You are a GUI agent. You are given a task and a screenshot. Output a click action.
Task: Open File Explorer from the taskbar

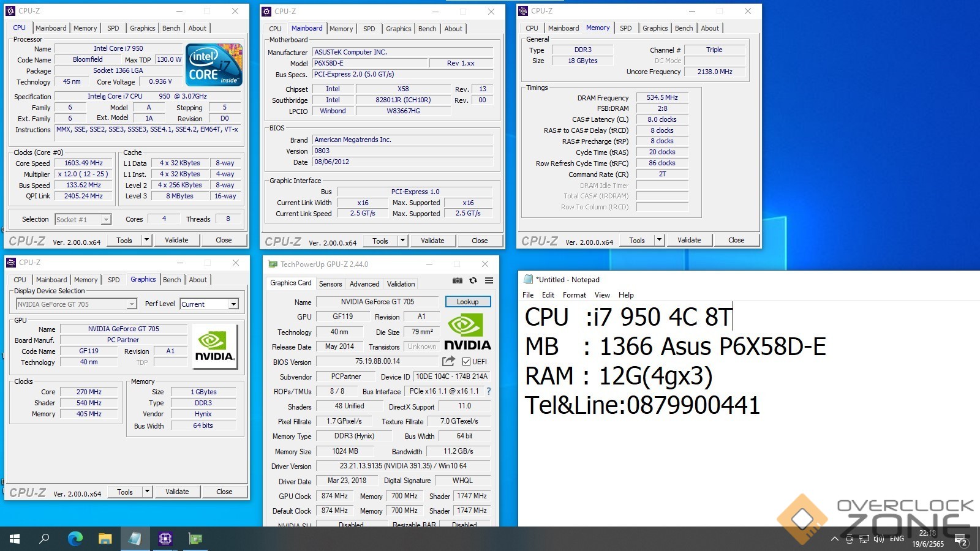pyautogui.click(x=105, y=539)
